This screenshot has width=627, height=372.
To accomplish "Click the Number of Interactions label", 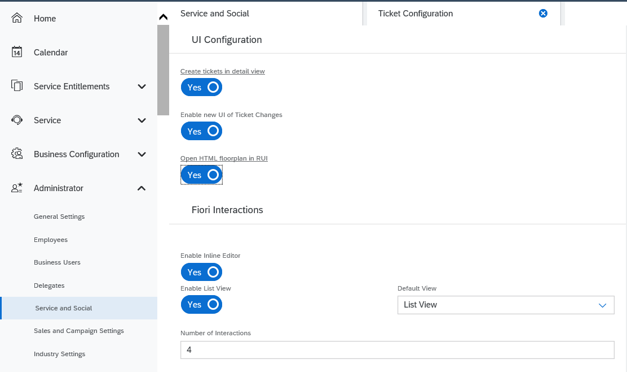I will click(x=216, y=333).
